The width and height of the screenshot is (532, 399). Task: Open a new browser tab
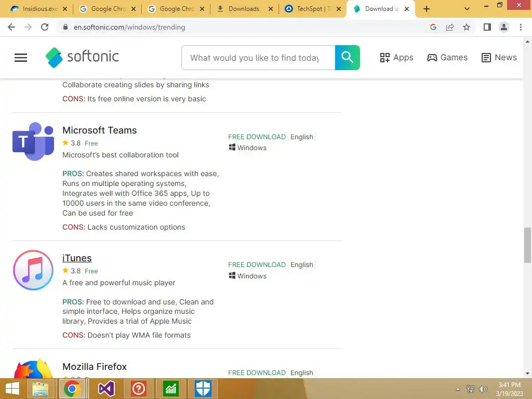tap(427, 9)
